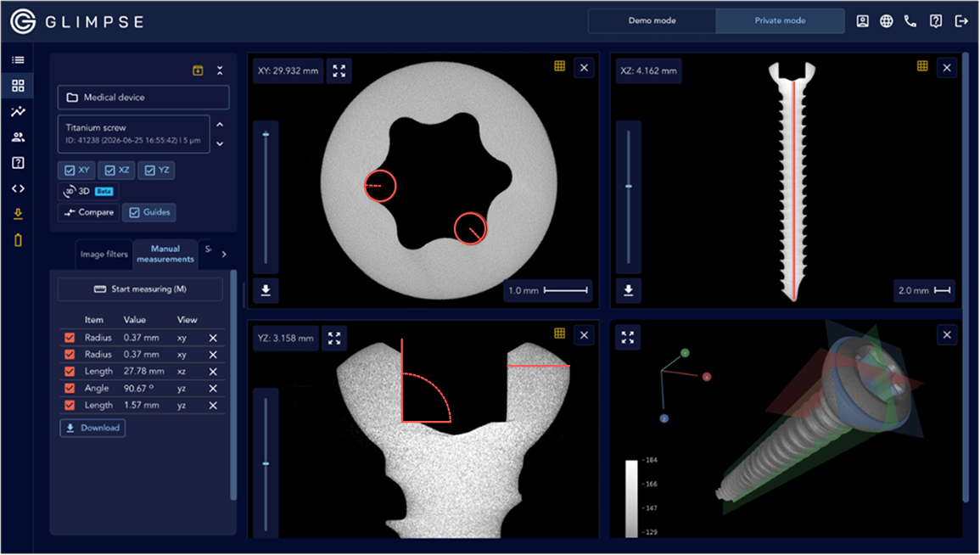Image resolution: width=980 pixels, height=555 pixels.
Task: Click the logout icon in header
Action: [x=961, y=21]
